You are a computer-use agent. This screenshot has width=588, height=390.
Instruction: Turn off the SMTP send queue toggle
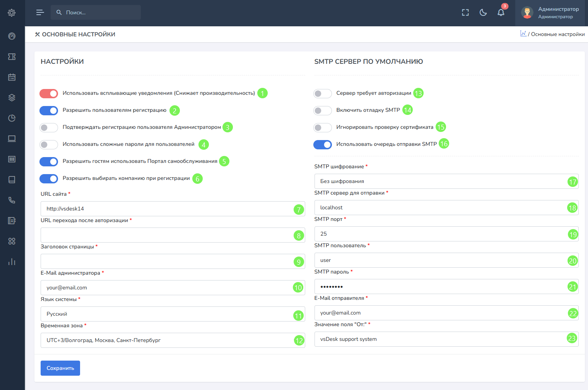[x=322, y=145]
